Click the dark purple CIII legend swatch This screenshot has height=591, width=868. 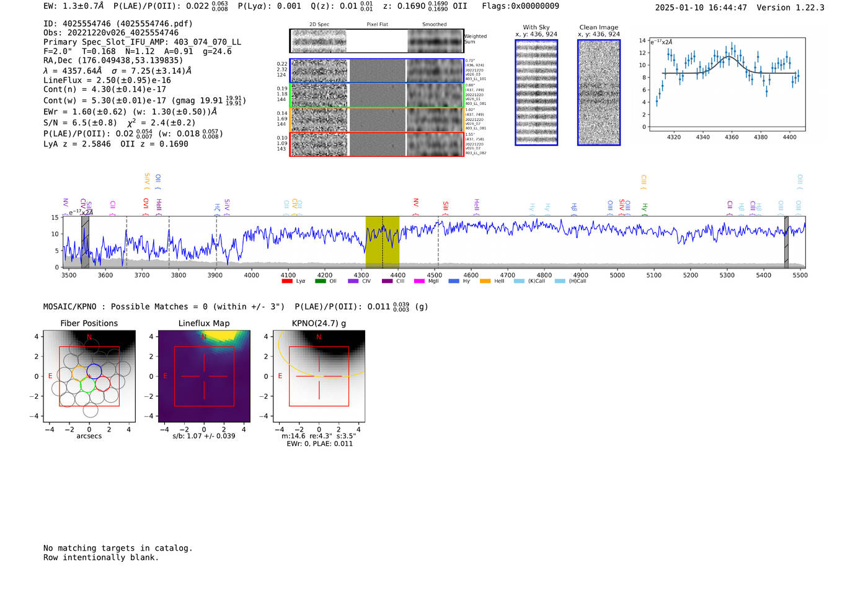(x=387, y=281)
